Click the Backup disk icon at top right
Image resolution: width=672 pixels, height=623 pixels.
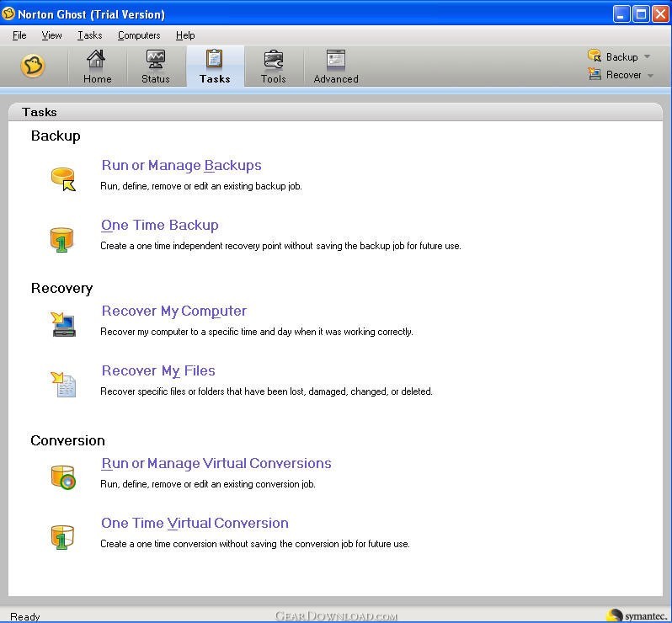click(x=595, y=56)
